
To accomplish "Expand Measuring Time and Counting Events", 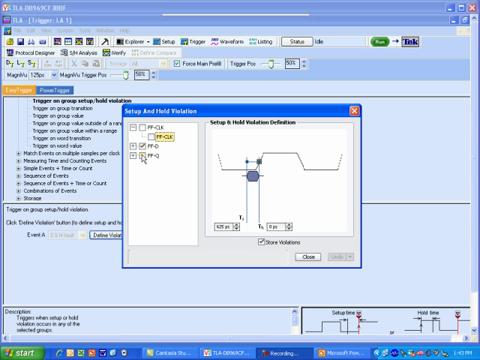I will 19,161.
